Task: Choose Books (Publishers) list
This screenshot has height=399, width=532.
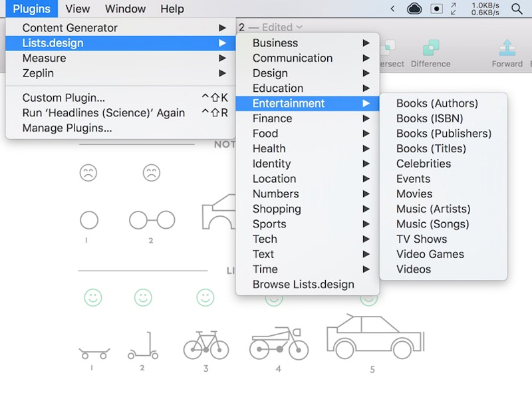Action: (x=444, y=134)
